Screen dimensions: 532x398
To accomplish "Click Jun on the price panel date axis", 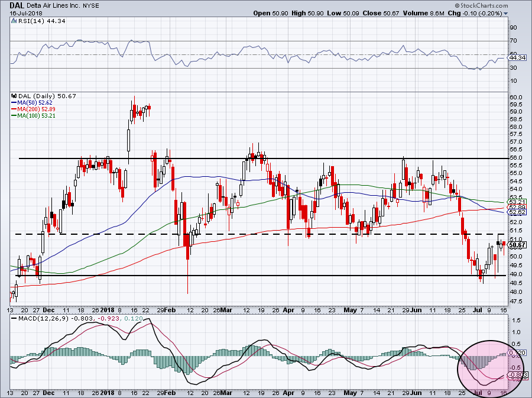I will [x=416, y=310].
